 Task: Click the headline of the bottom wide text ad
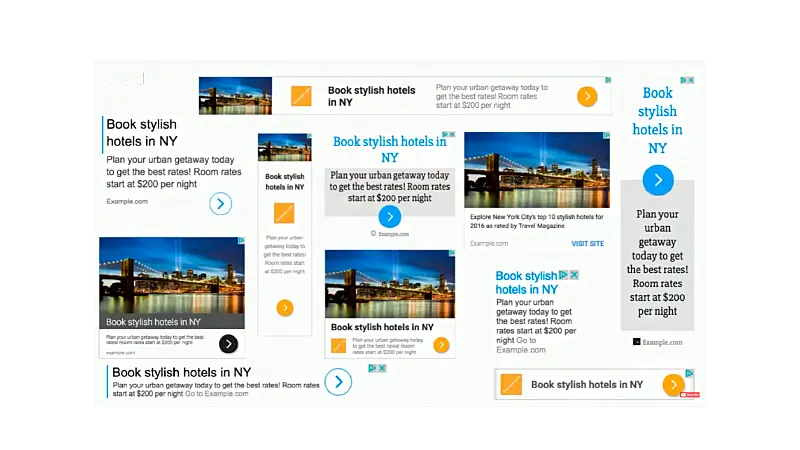pos(182,372)
